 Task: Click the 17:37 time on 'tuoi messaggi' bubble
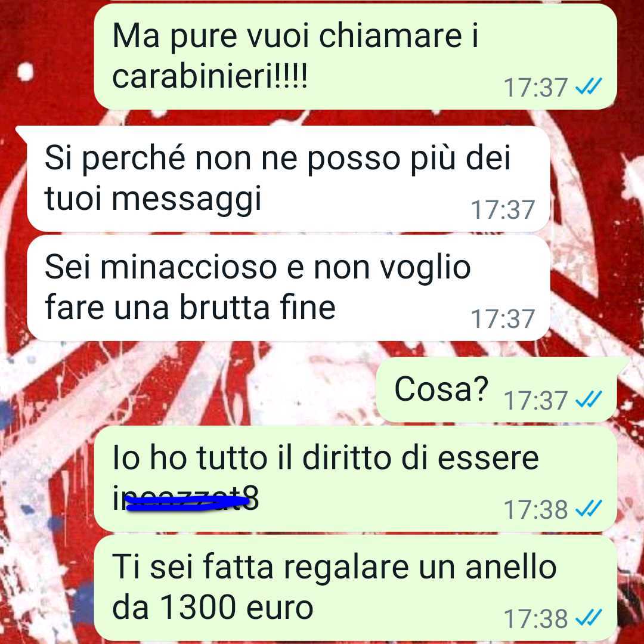point(503,209)
